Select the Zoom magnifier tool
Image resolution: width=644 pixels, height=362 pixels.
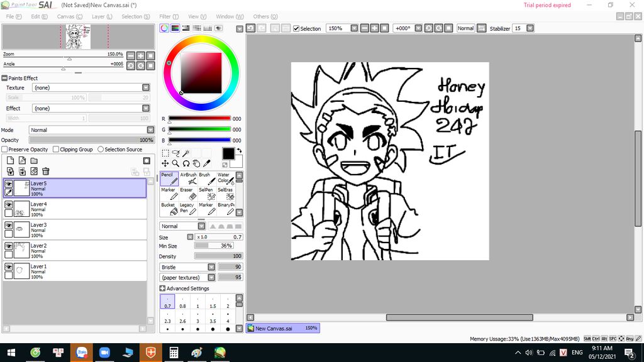[x=176, y=163]
